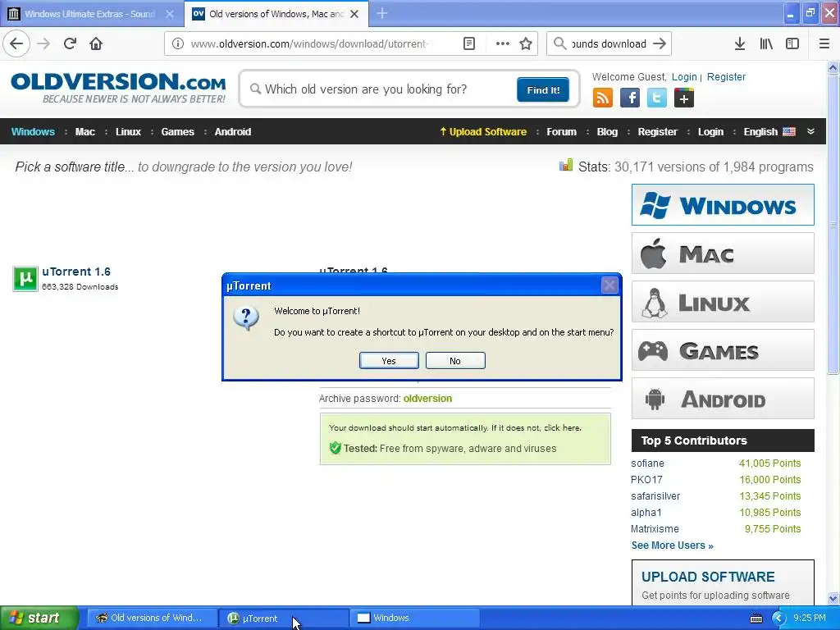Viewport: 840px width, 630px height.
Task: Select Linux in the navigation bar
Action: (x=128, y=132)
